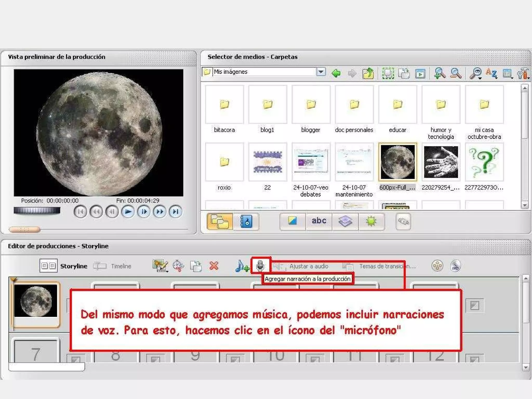Click the microphone narration icon
The width and height of the screenshot is (532, 399).
click(260, 265)
